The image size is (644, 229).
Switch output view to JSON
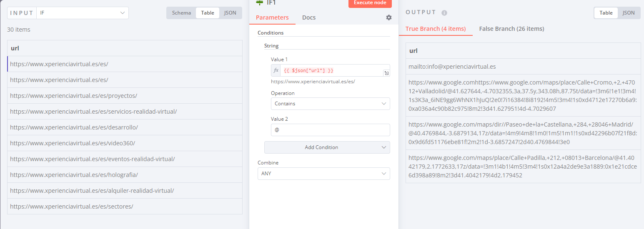[x=629, y=13]
